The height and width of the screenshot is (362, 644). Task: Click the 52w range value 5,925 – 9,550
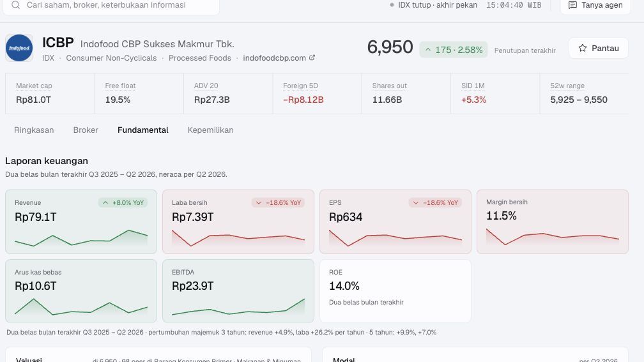(x=579, y=100)
